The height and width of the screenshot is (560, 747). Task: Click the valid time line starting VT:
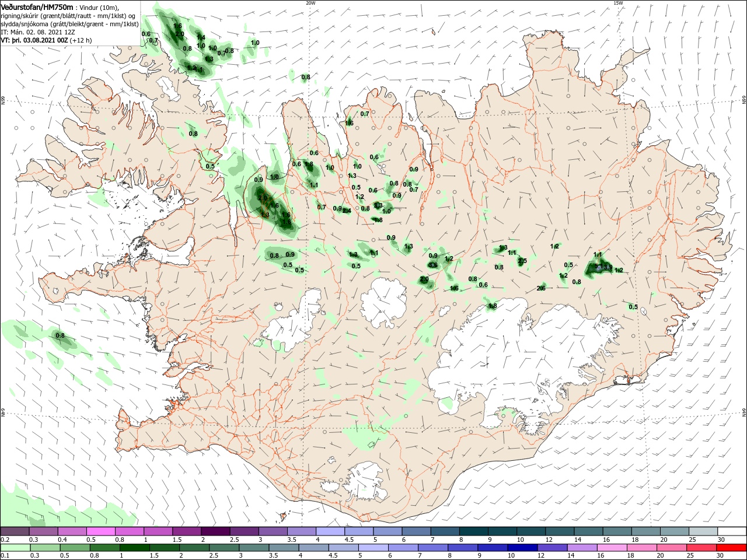click(x=46, y=40)
